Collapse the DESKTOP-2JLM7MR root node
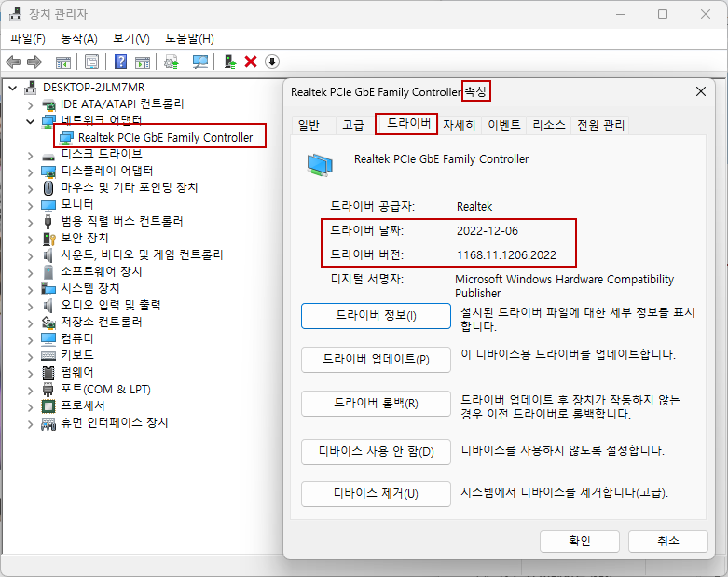 pyautogui.click(x=12, y=88)
